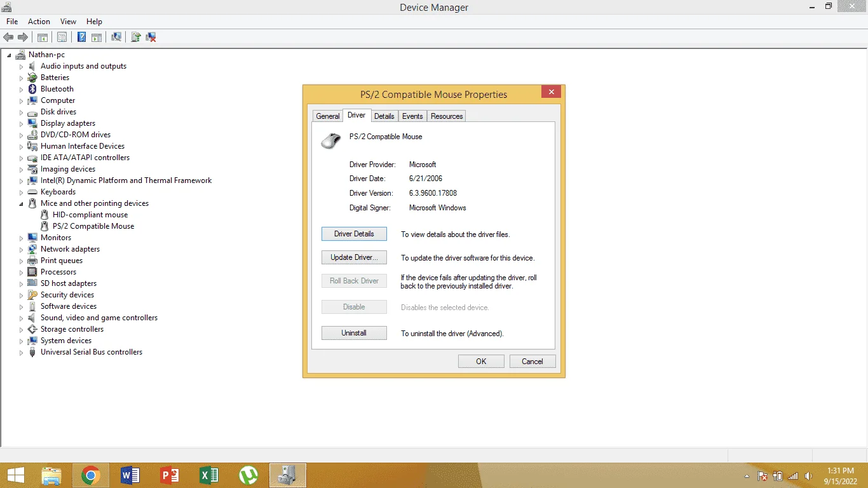Toggle the Show/Hide Console Tree toolbar icon

pyautogui.click(x=42, y=37)
